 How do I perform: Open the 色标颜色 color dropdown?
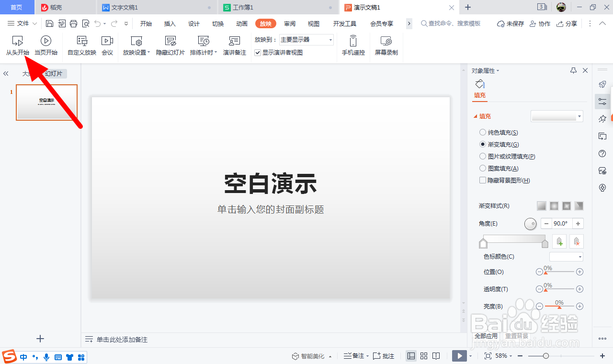pyautogui.click(x=566, y=257)
